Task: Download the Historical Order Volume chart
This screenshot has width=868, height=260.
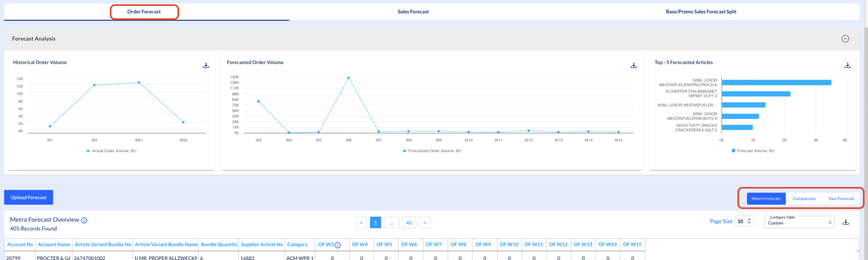Action: 206,65
